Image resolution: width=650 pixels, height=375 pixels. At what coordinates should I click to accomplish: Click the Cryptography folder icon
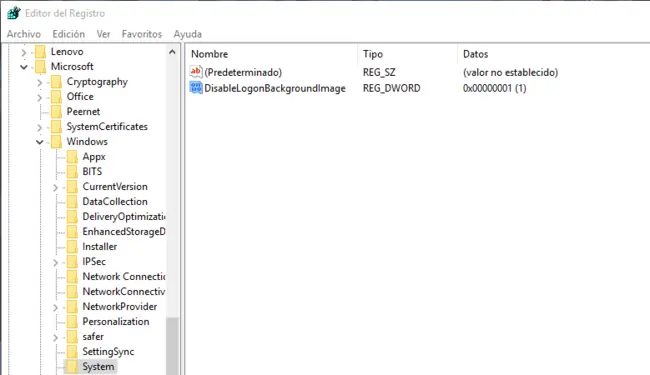point(56,82)
